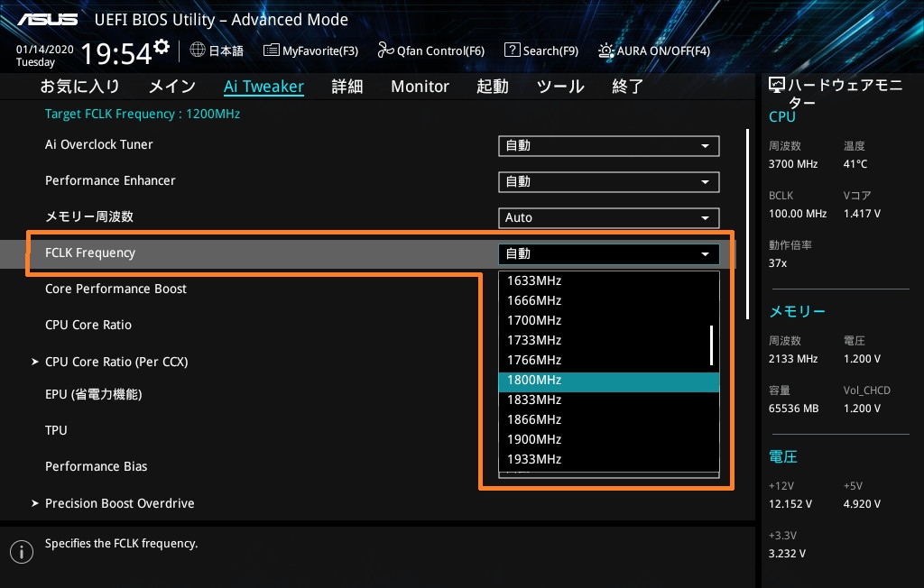Select Core Performance Boost setting
The width and height of the screenshot is (924, 588).
(115, 289)
